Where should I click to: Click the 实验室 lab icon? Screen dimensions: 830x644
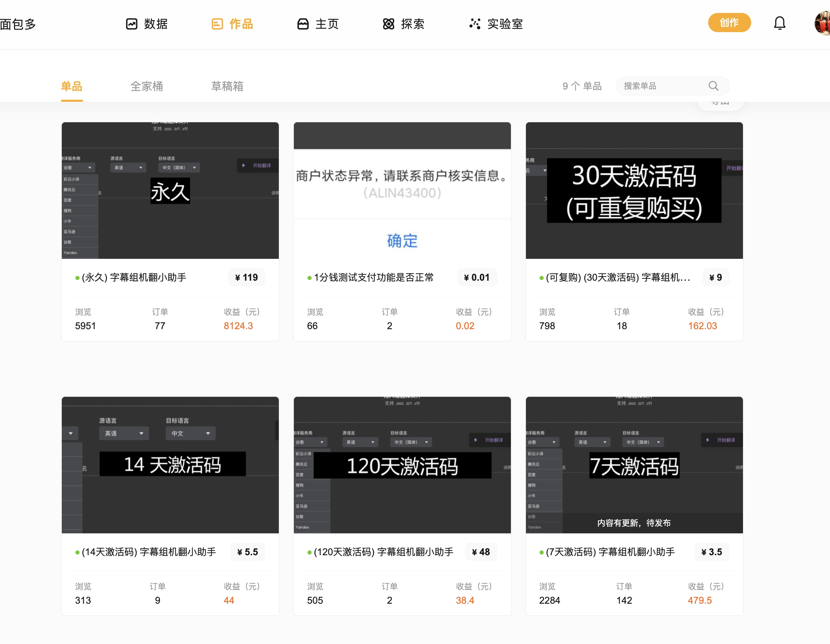click(475, 24)
